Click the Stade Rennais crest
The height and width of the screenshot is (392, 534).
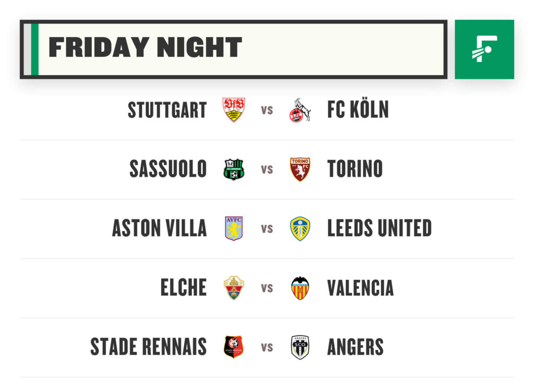click(234, 347)
